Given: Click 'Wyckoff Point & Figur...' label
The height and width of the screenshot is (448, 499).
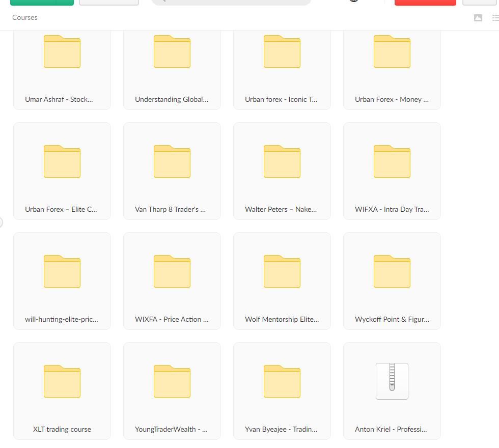Looking at the screenshot, I should pos(392,320).
